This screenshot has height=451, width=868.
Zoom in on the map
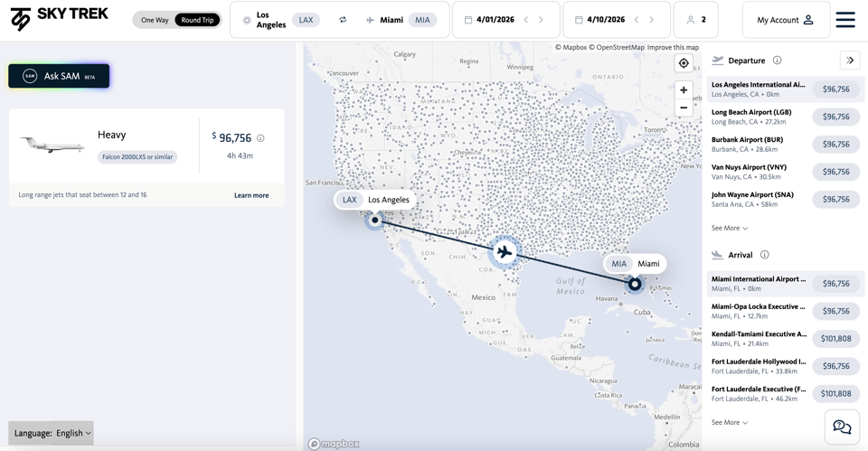click(x=684, y=90)
